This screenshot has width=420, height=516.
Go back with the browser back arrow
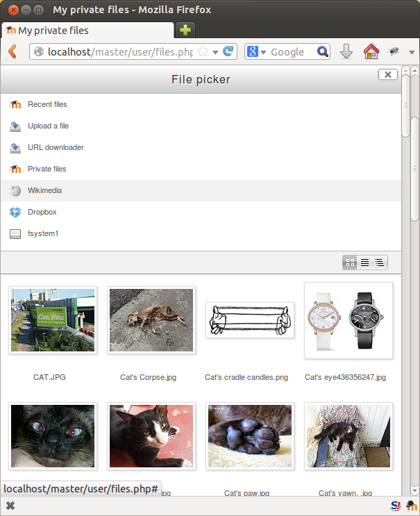pyautogui.click(x=12, y=51)
